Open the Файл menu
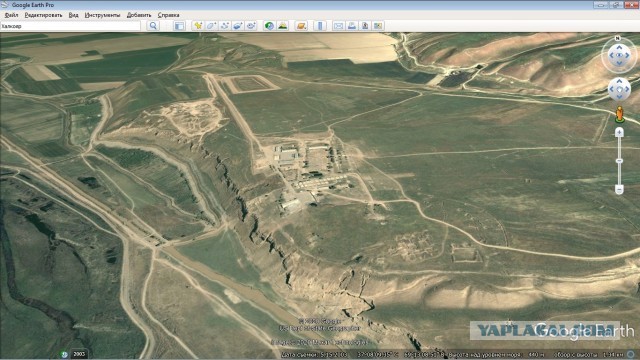This screenshot has width=640, height=360. (11, 15)
